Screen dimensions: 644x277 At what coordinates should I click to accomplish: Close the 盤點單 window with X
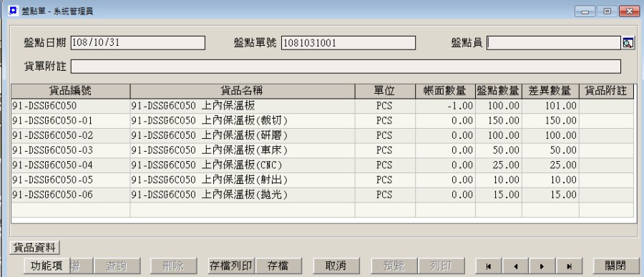(629, 11)
